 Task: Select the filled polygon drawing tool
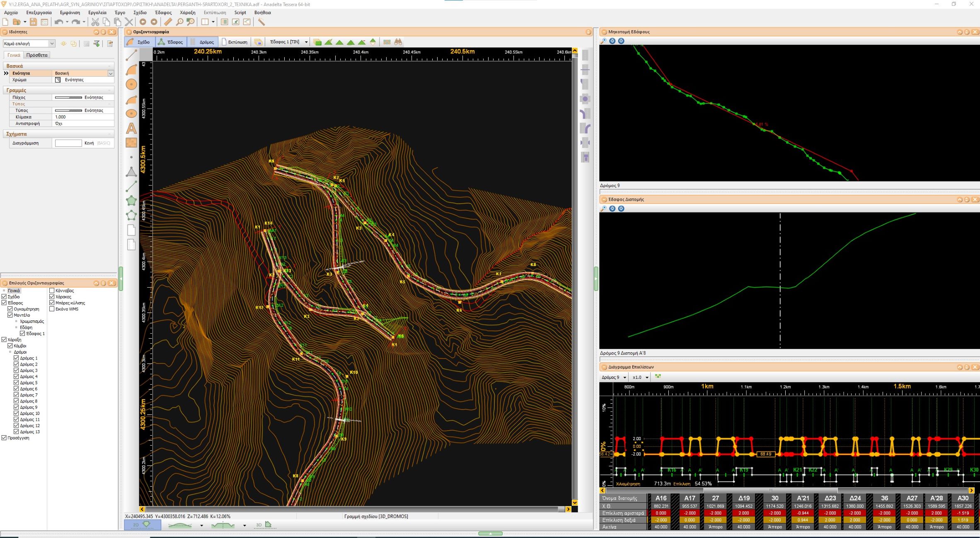(x=131, y=201)
